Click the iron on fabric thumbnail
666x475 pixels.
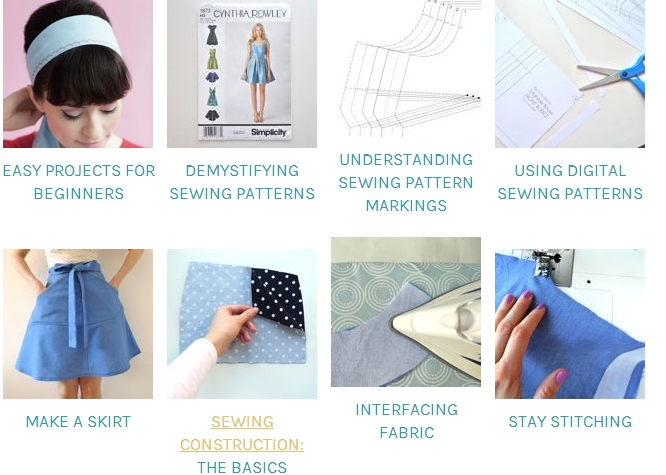tap(406, 312)
